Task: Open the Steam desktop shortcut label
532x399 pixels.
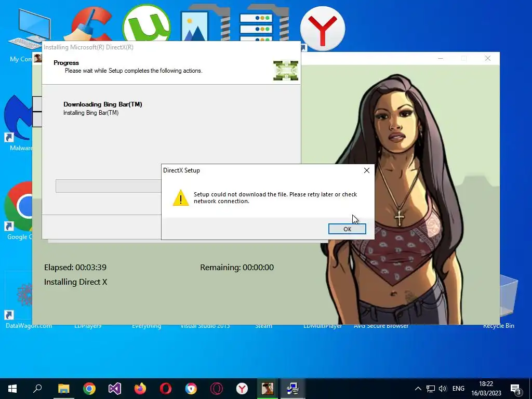Action: (263, 326)
